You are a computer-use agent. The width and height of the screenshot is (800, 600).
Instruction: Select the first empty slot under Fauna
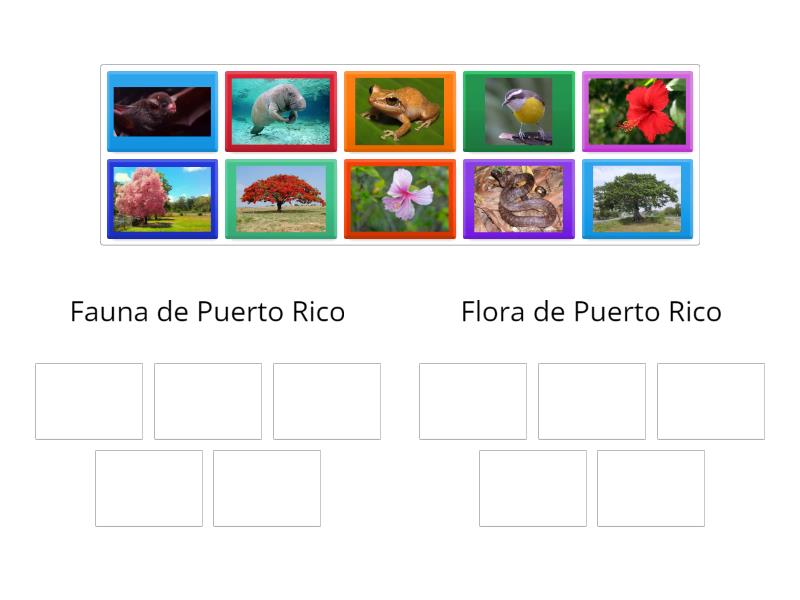coord(88,401)
